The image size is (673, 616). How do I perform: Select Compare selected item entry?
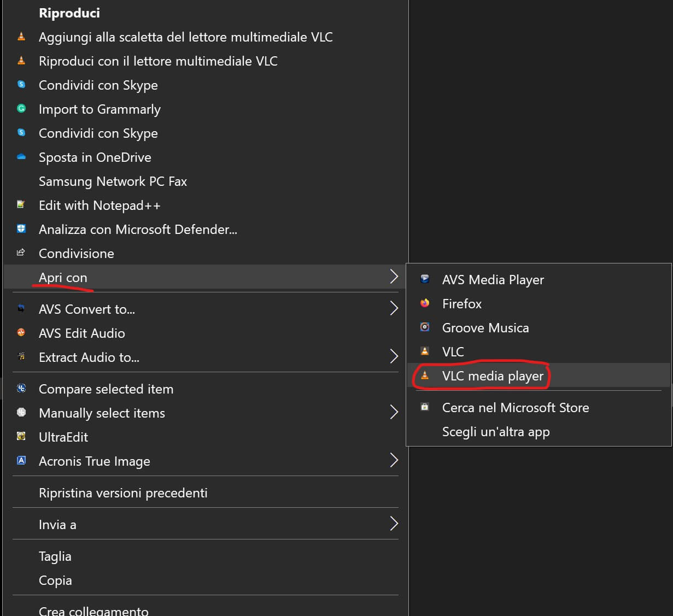coord(106,389)
